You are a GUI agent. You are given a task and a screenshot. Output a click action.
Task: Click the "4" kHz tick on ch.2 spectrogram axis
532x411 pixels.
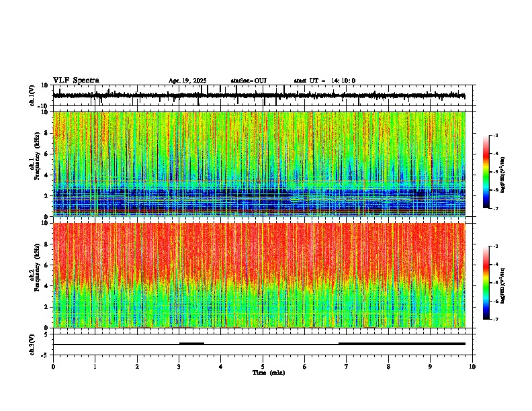46,286
